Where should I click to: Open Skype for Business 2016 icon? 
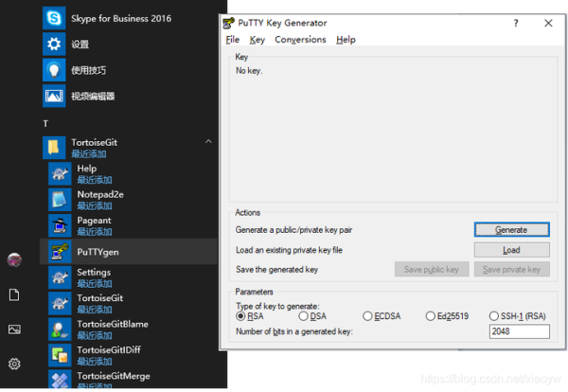[54, 18]
